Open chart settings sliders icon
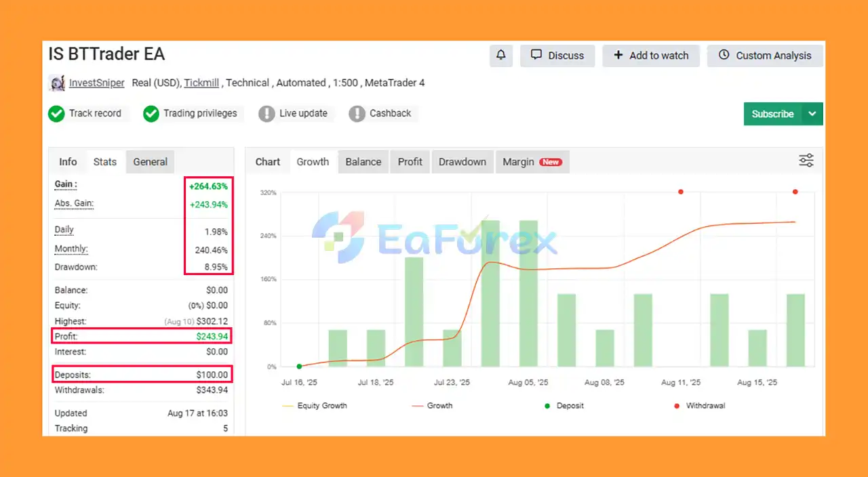The height and width of the screenshot is (477, 868). tap(806, 161)
